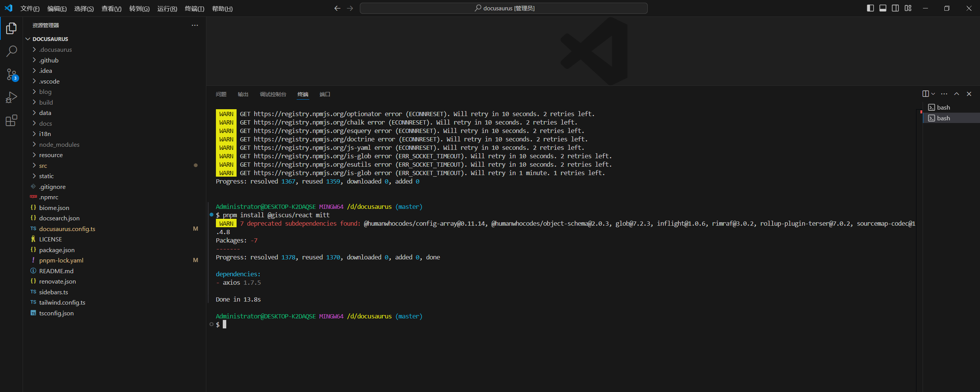Expand the .vscode folder

pyautogui.click(x=114, y=81)
